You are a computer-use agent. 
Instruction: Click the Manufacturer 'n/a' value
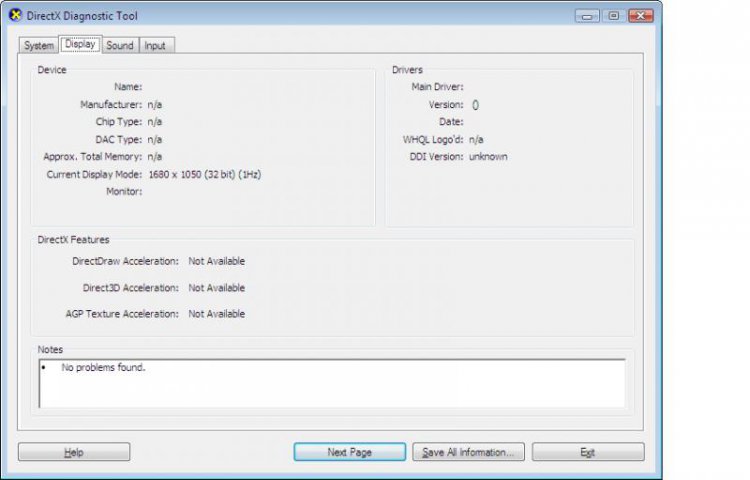[154, 104]
